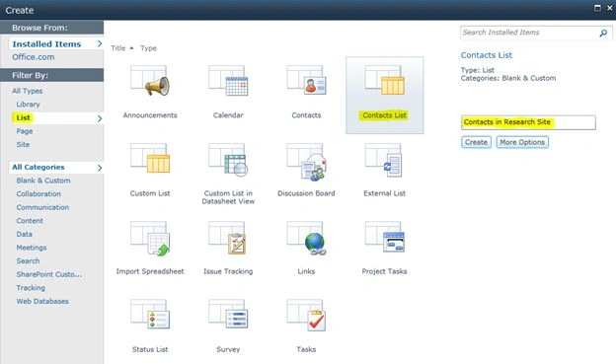Maximize the Create dialog window
Viewport: 616px width, 364px height.
pyautogui.click(x=597, y=8)
